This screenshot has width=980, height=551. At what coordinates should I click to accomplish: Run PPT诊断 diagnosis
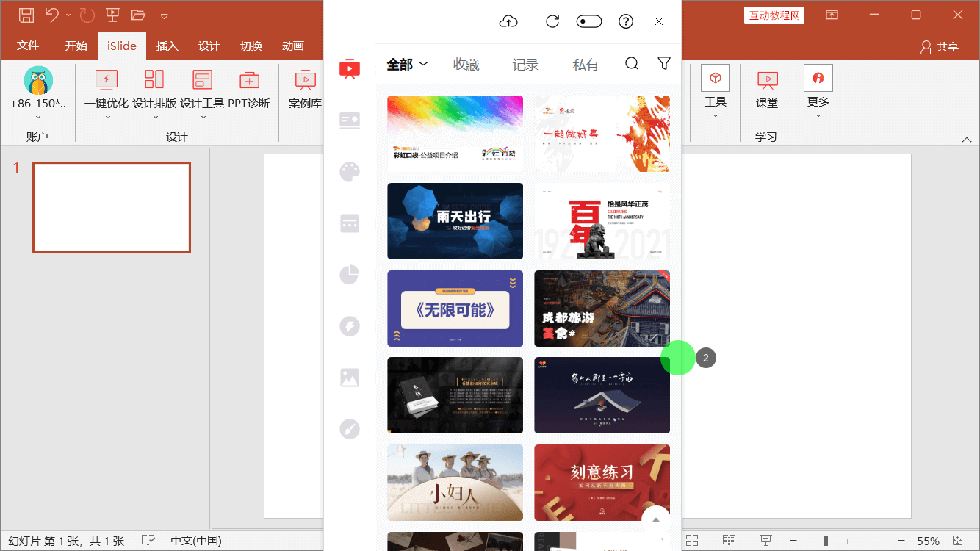point(249,90)
